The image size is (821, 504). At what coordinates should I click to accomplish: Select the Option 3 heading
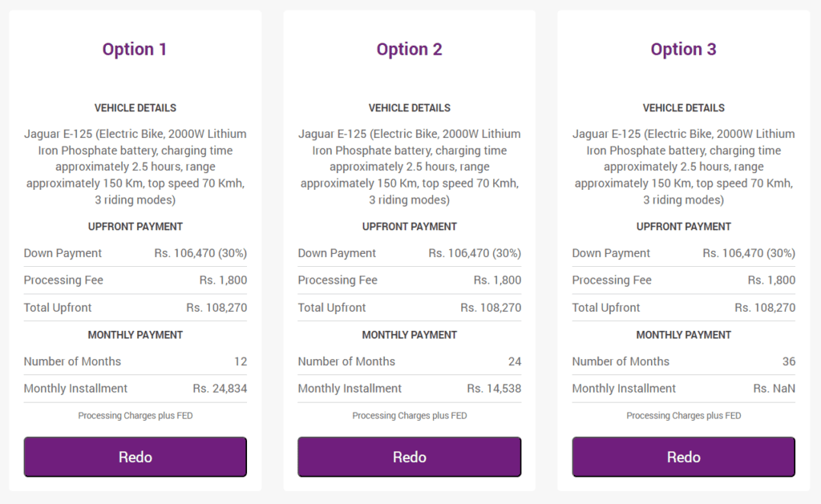(x=683, y=49)
